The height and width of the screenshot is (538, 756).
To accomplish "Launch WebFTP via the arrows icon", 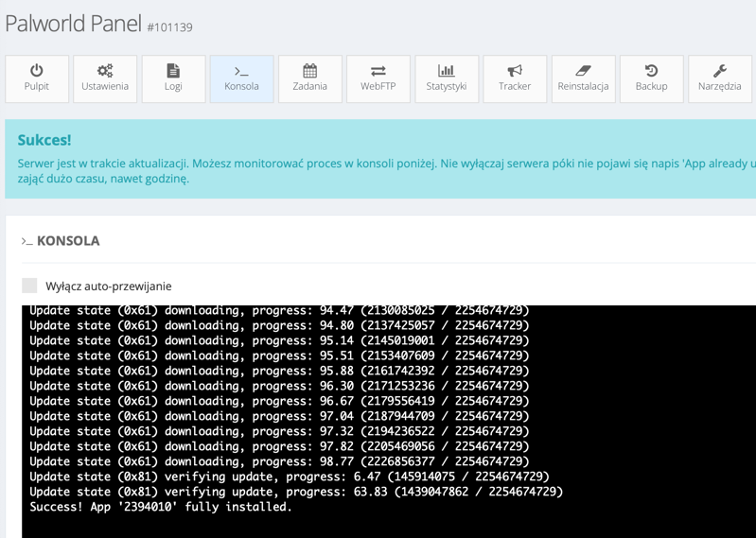I will point(378,71).
